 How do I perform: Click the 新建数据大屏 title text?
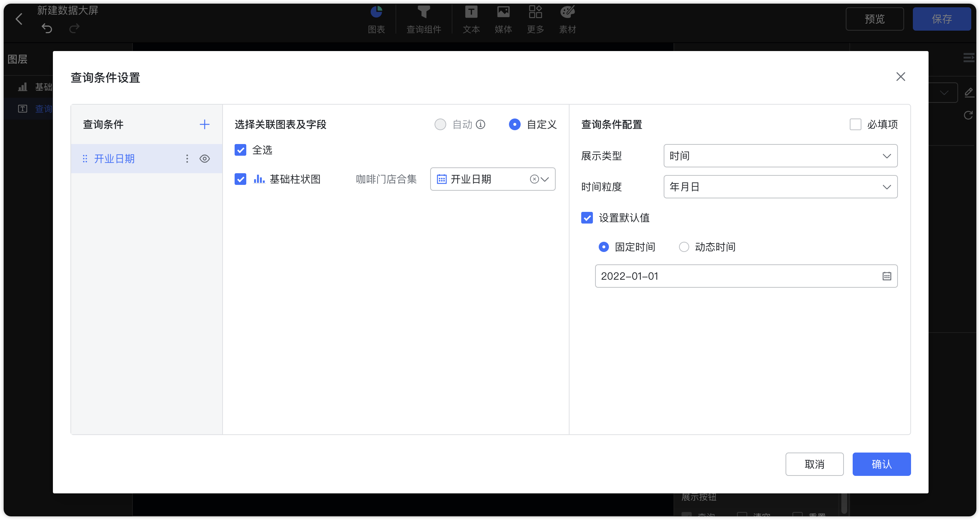[x=68, y=10]
